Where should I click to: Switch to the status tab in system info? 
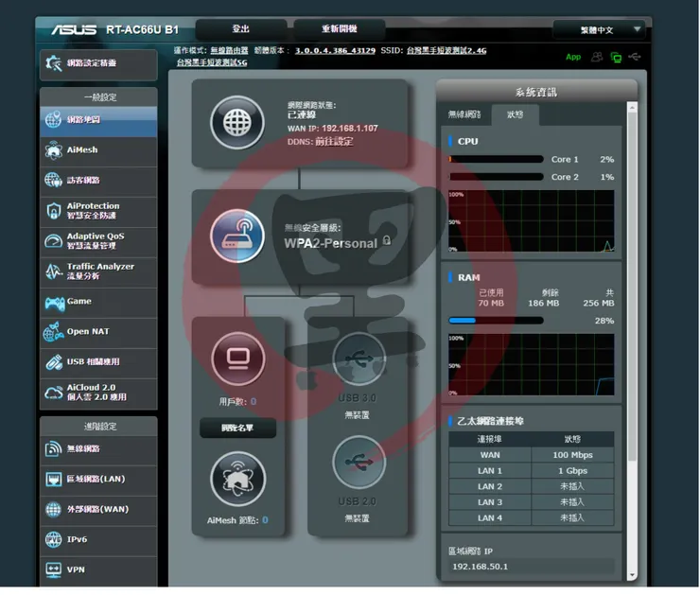[x=515, y=114]
